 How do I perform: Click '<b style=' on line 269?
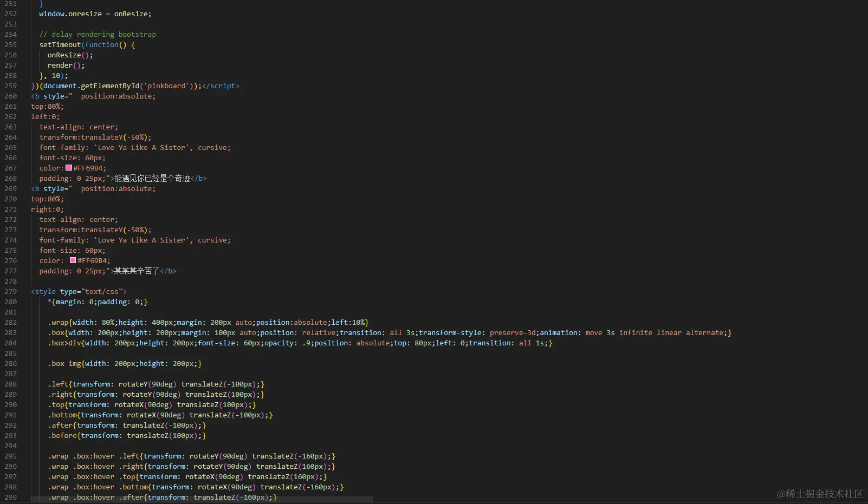pos(51,189)
